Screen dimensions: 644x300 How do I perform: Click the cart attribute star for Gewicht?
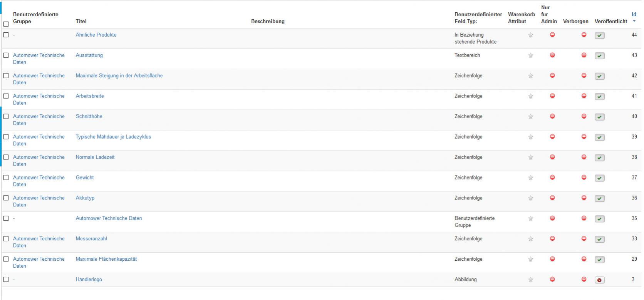(530, 178)
